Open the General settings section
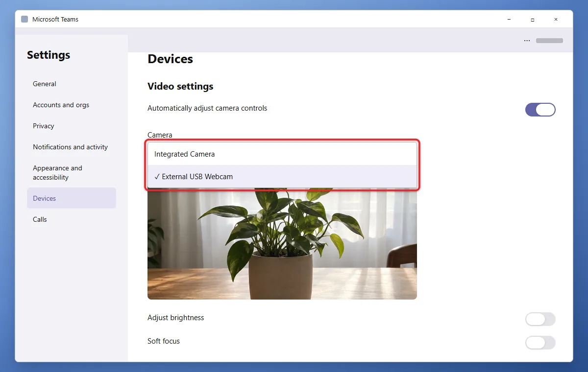This screenshot has width=588, height=372. click(72, 84)
